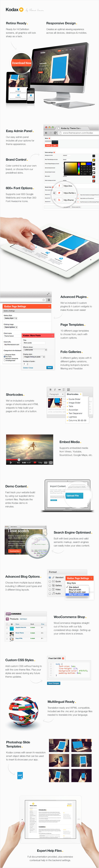
Task: Toggle the Random Awesome category checkbox
Action: [x=4, y=359]
